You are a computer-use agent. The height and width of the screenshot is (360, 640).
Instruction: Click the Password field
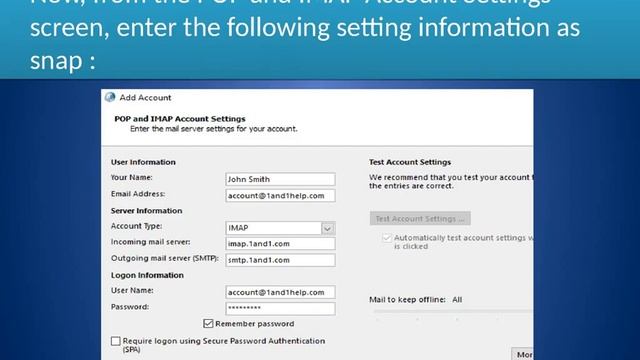tap(280, 309)
